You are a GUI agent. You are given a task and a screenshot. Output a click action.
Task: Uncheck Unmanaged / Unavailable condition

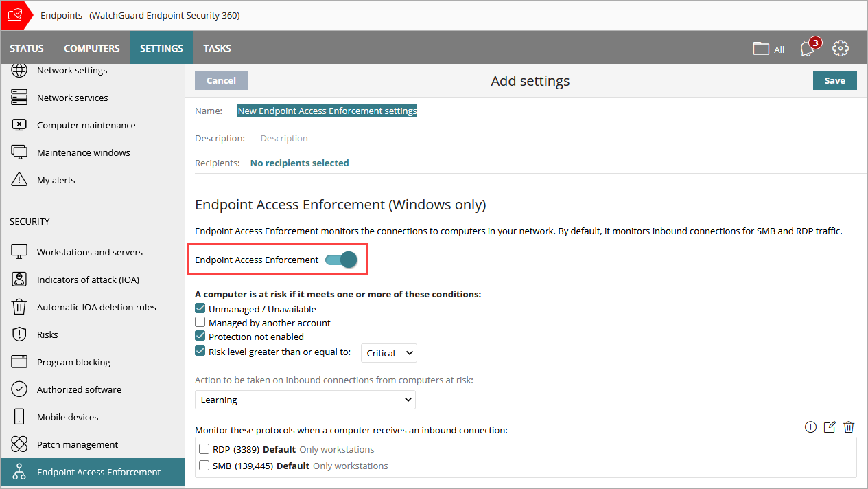coord(200,308)
